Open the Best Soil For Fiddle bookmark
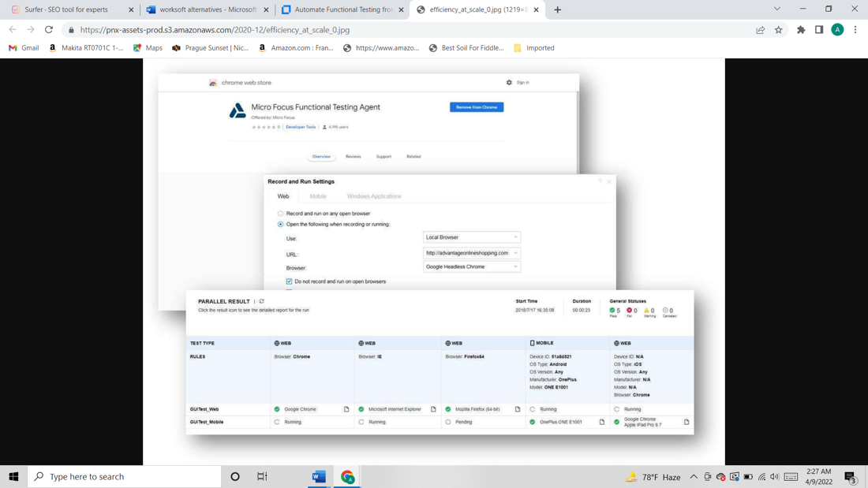Image resolution: width=868 pixels, height=488 pixels. coord(466,48)
